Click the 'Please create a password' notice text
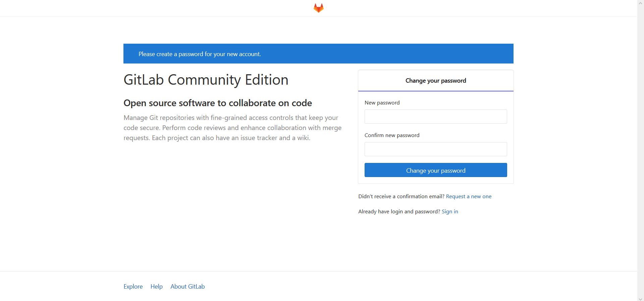This screenshot has width=644, height=301. coord(200,54)
